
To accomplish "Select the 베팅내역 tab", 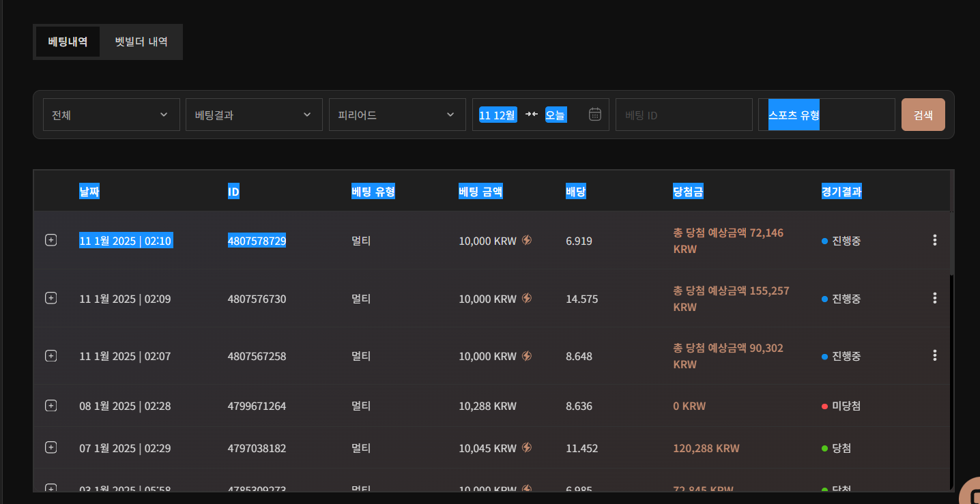I will tap(68, 42).
